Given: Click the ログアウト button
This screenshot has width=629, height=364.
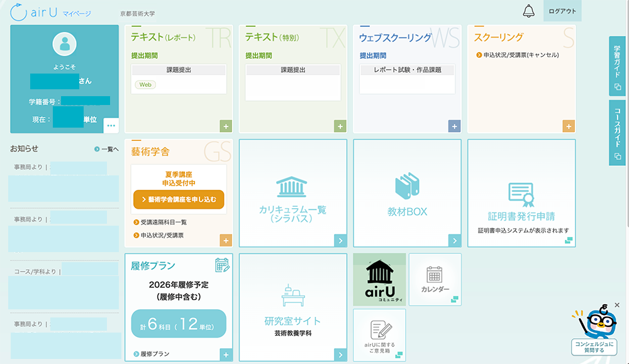Looking at the screenshot, I should pos(562,11).
